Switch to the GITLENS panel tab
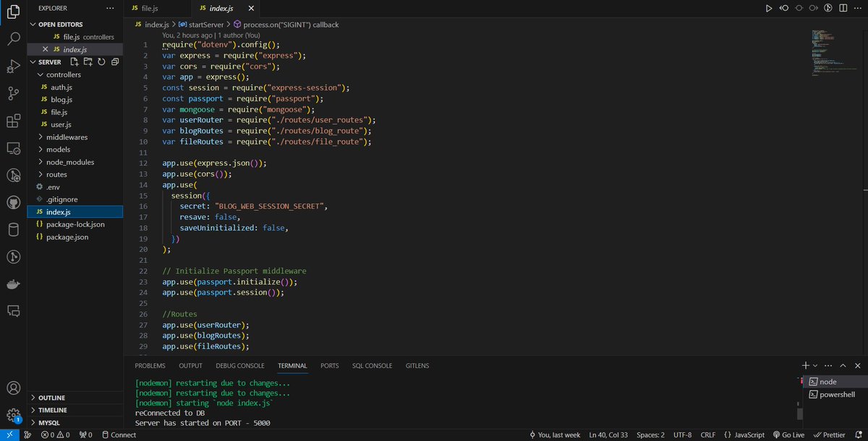The height and width of the screenshot is (441, 868). pyautogui.click(x=417, y=366)
